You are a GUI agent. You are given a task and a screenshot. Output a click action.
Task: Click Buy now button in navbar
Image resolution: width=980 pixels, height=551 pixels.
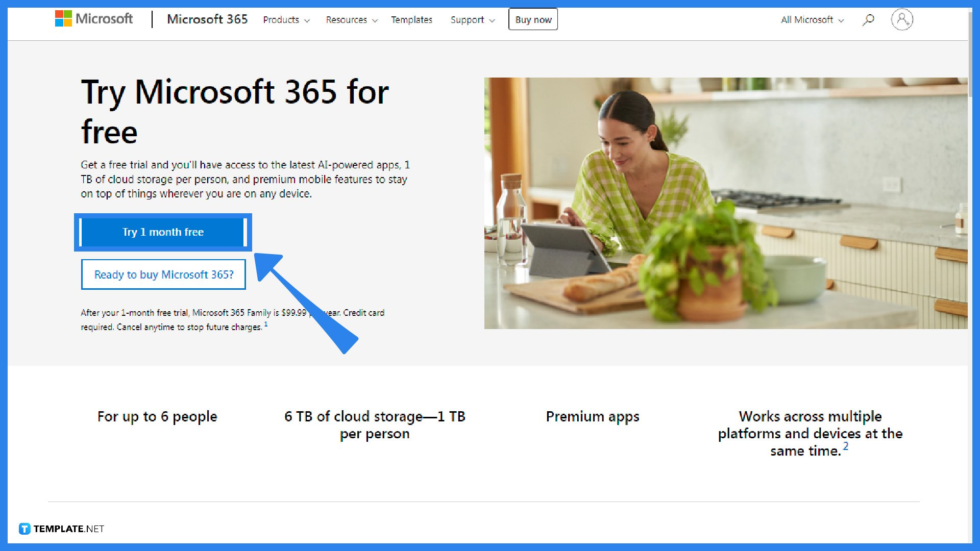pos(533,19)
